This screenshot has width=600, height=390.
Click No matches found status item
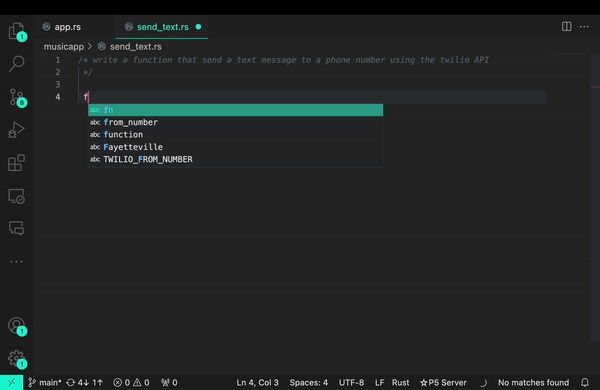[x=533, y=382]
